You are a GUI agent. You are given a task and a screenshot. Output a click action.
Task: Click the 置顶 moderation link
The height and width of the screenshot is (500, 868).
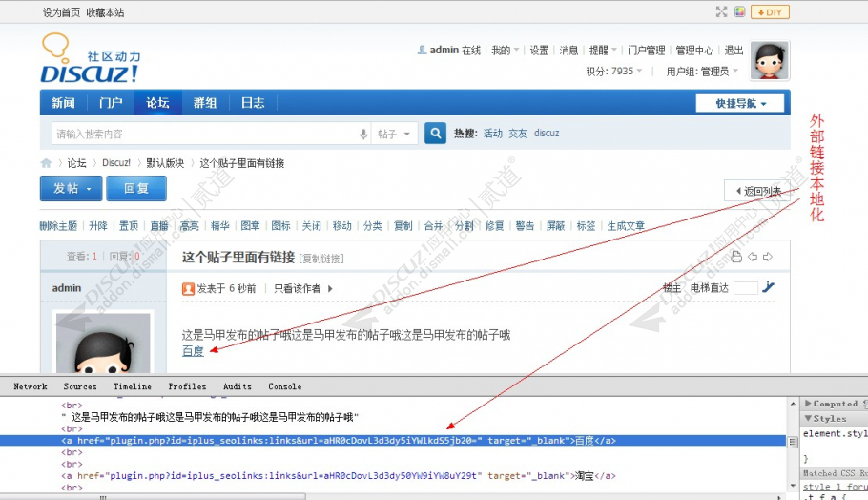coord(129,226)
